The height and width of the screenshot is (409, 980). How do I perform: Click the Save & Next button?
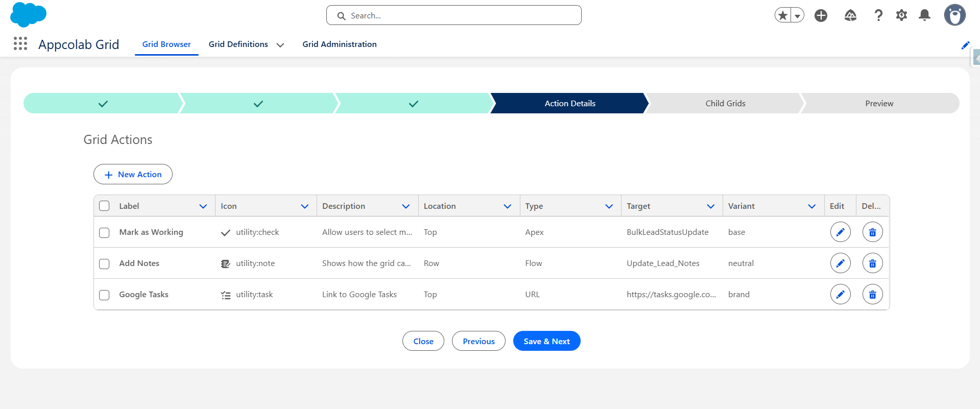point(547,341)
